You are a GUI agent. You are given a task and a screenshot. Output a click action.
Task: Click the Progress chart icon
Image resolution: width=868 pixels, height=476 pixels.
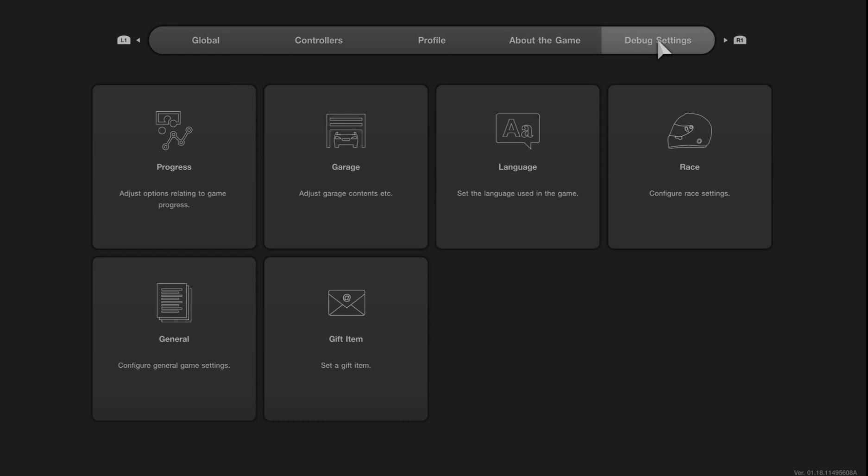coord(174,131)
